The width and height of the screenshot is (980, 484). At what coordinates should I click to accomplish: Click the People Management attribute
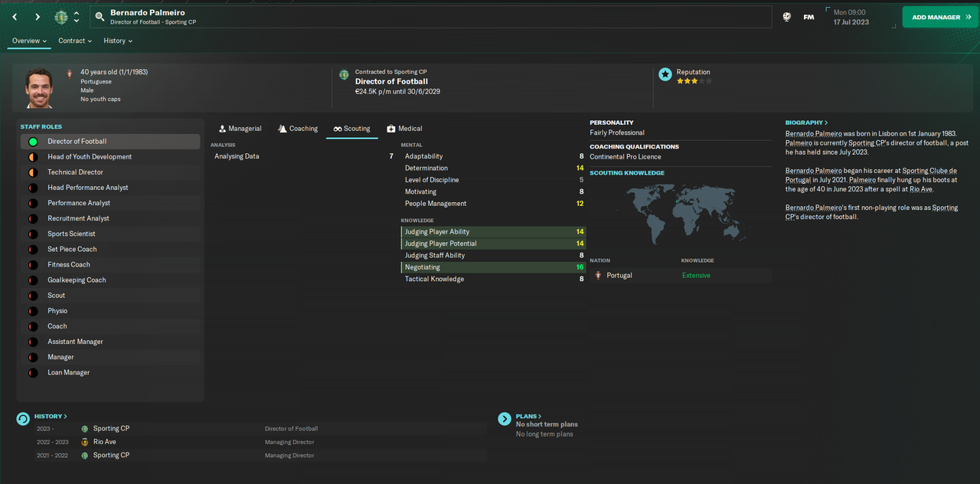(493, 204)
